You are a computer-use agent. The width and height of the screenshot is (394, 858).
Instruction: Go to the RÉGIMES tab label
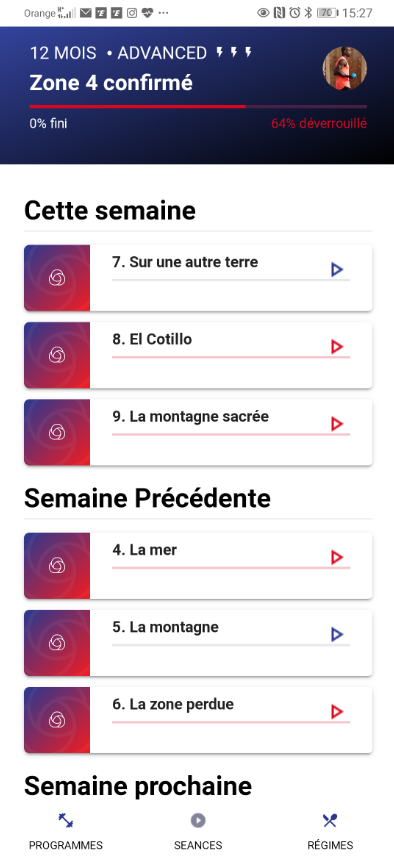(330, 845)
